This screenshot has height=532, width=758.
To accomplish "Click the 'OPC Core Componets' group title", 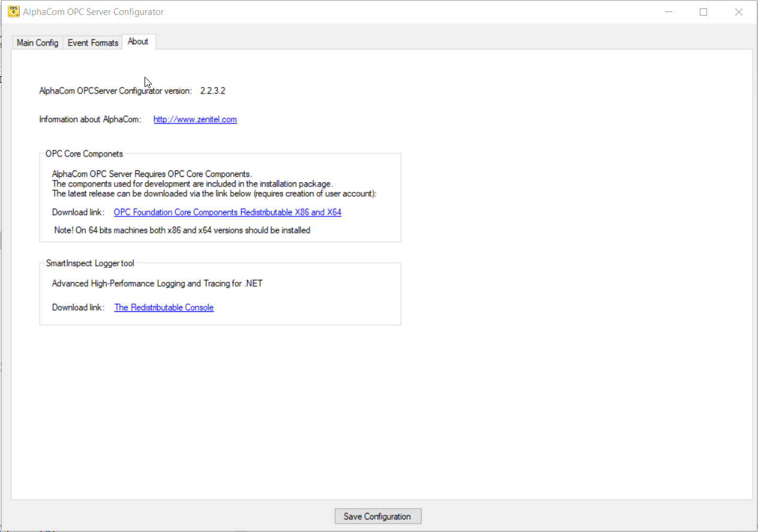I will click(85, 154).
